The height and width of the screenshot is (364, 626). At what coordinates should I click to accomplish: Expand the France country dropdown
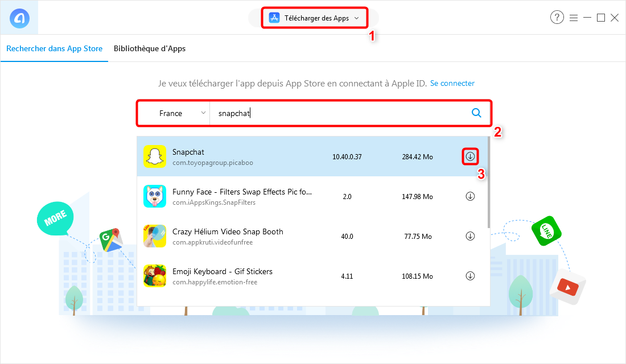[174, 113]
